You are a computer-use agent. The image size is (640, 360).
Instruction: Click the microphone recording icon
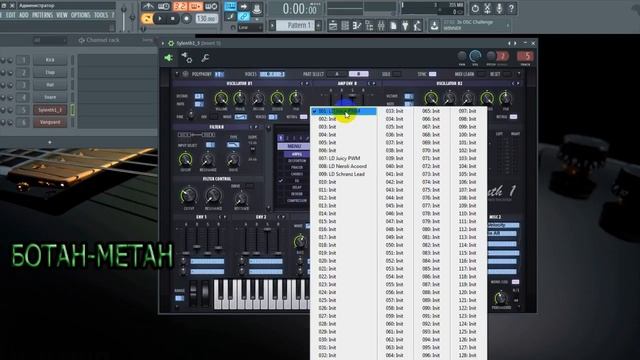pos(499,9)
